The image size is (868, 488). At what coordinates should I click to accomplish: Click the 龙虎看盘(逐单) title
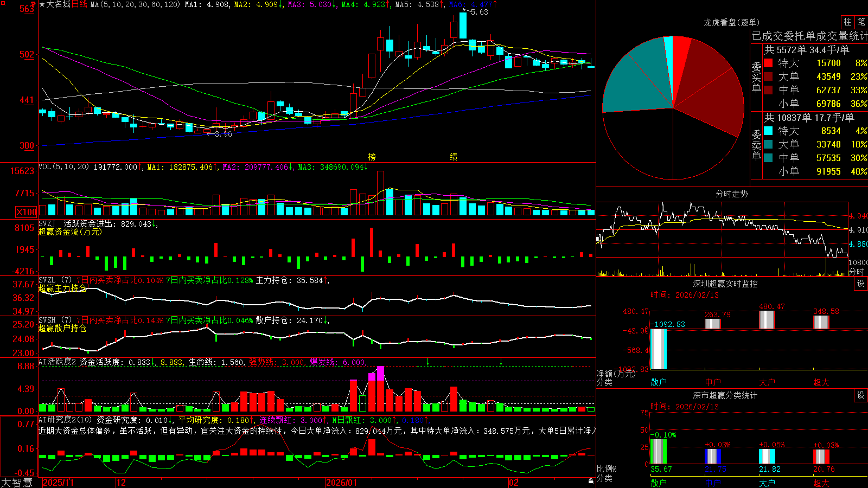731,22
